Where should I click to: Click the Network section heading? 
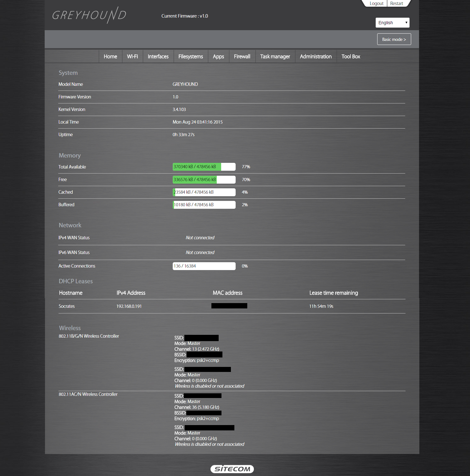coord(70,225)
